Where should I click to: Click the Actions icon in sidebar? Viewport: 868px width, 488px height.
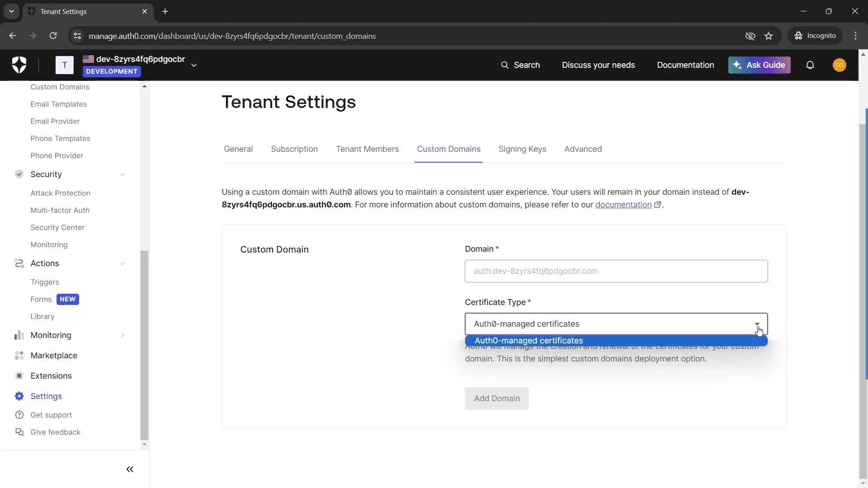19,263
